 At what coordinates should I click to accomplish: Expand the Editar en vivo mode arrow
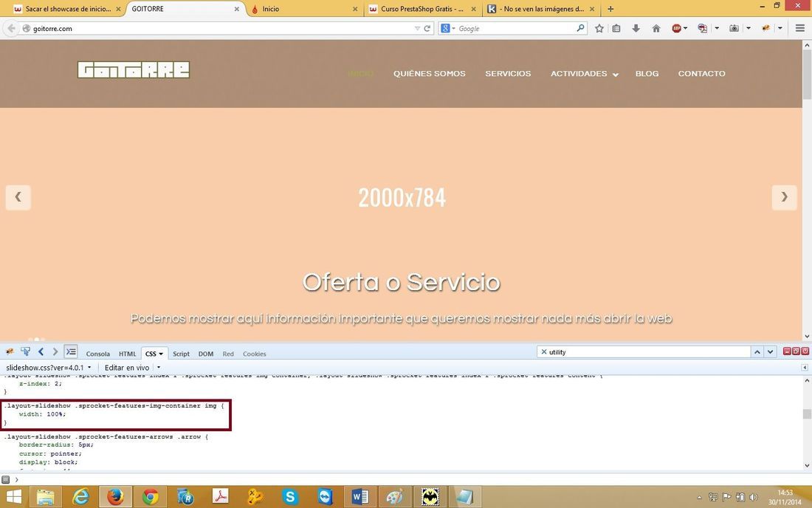159,367
